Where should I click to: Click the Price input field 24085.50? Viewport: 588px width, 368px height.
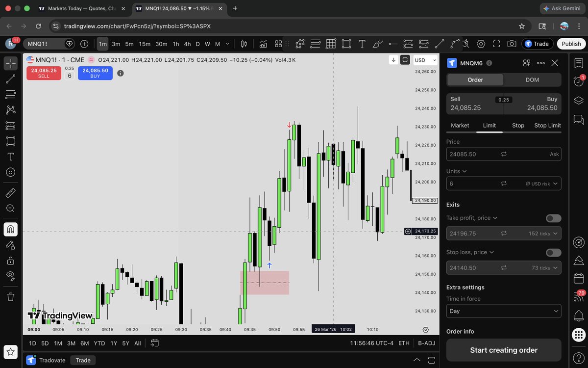point(504,154)
